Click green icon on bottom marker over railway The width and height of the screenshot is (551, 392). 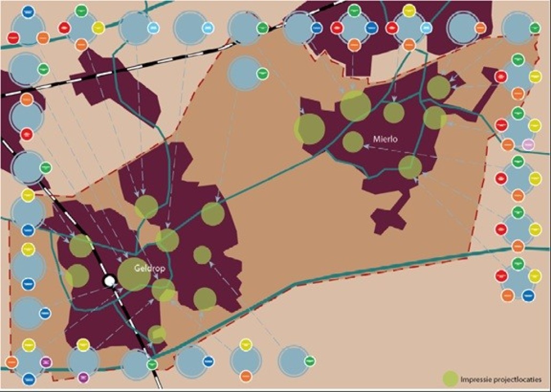(x=152, y=364)
